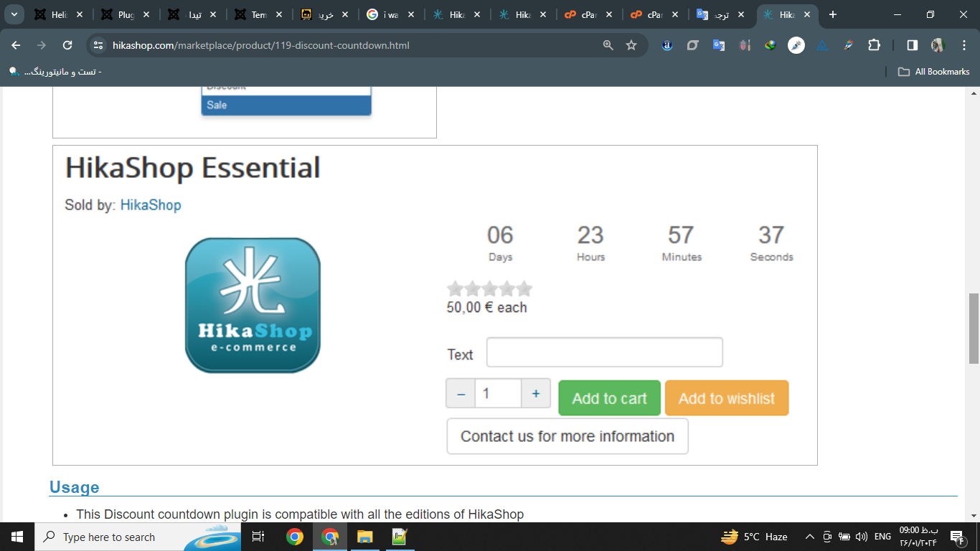Open the tab search dropdown
The height and width of the screenshot is (551, 980).
coord(14,14)
